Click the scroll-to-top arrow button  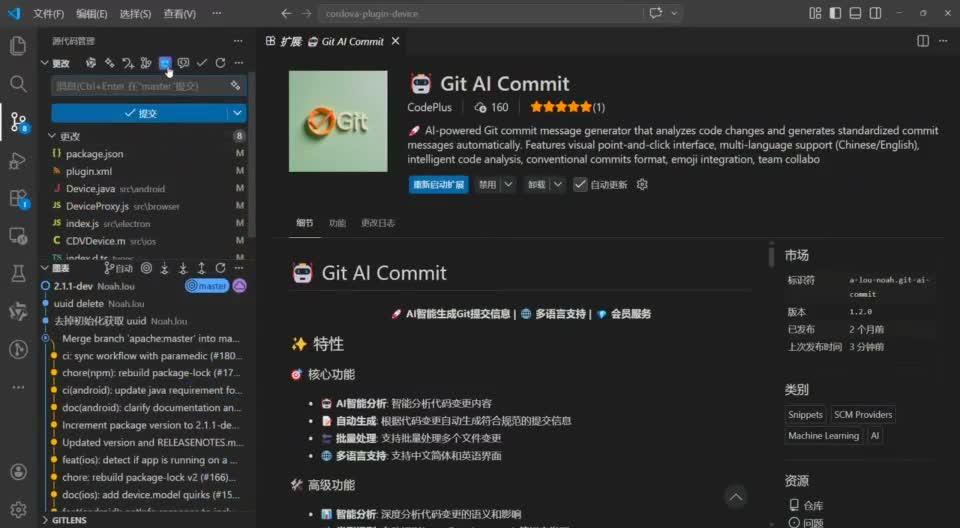pyautogui.click(x=736, y=497)
